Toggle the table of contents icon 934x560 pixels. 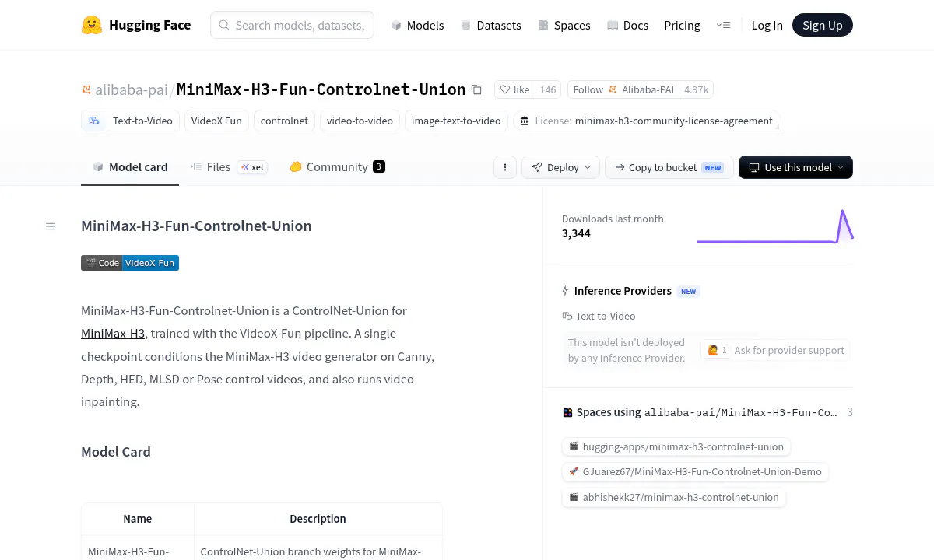pos(51,226)
